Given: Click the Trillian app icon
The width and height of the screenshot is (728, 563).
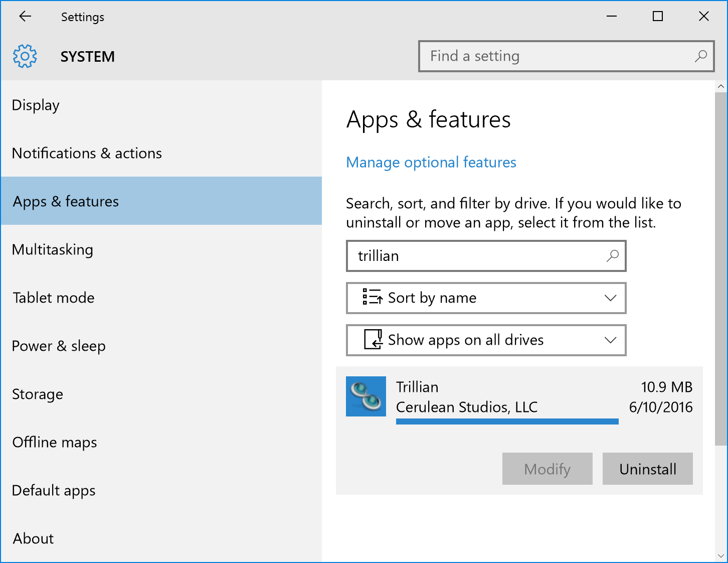Looking at the screenshot, I should coord(366,396).
